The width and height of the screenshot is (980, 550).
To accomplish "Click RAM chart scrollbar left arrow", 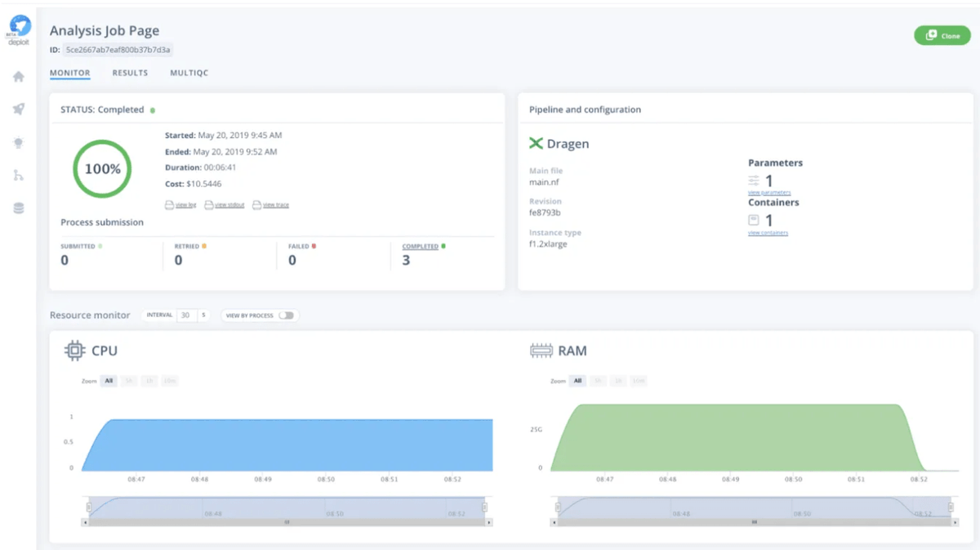I will (x=553, y=521).
